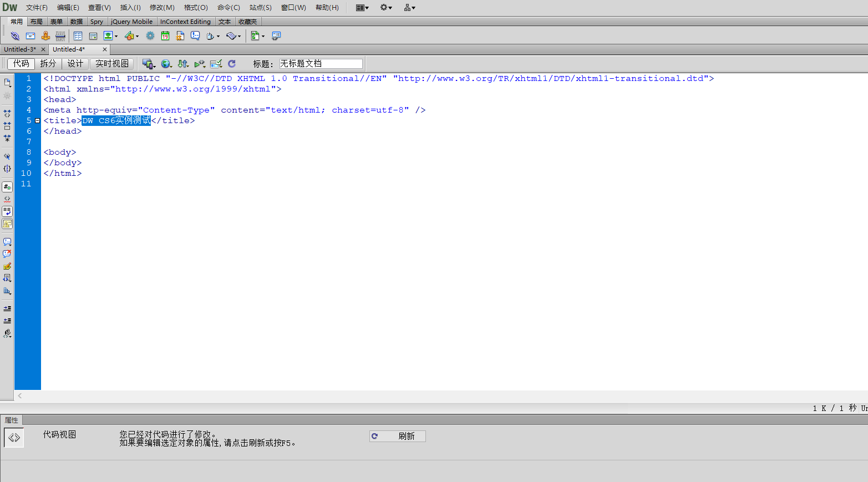Viewport: 868px width, 482px height.
Task: Insert an email link using the Insert bar
Action: click(30, 35)
